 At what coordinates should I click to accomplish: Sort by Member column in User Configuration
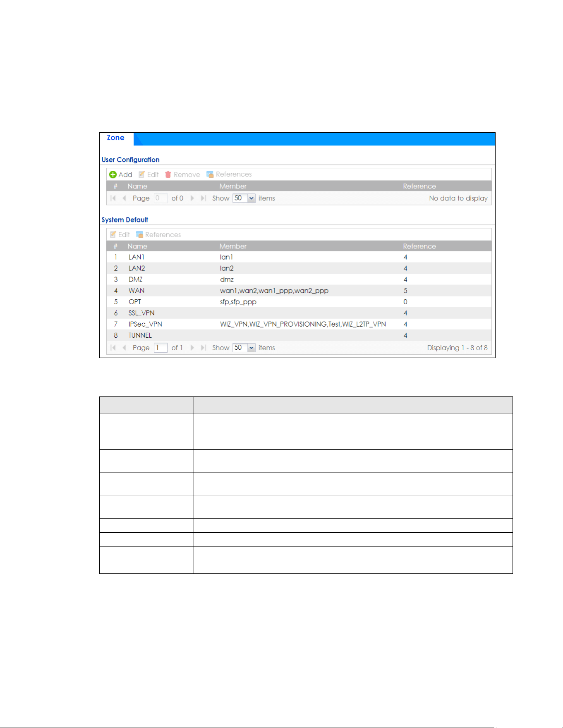[x=233, y=186]
